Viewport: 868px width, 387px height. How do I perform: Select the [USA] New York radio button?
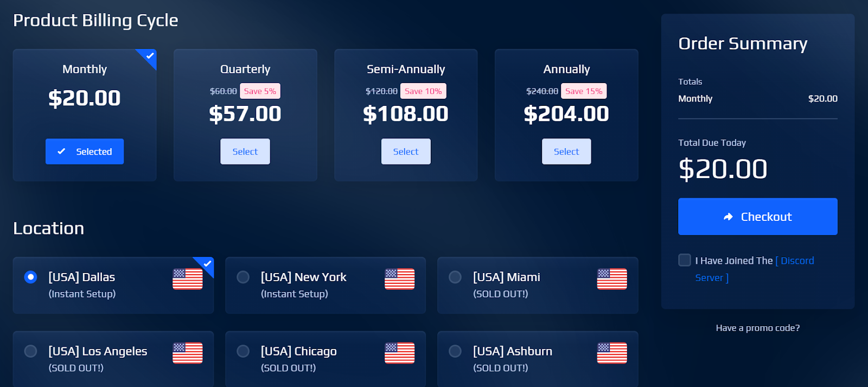(x=243, y=277)
